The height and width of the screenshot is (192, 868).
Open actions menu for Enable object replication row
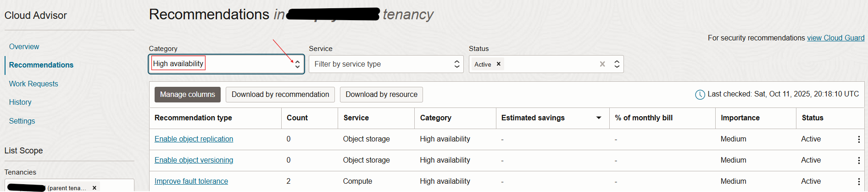point(858,139)
